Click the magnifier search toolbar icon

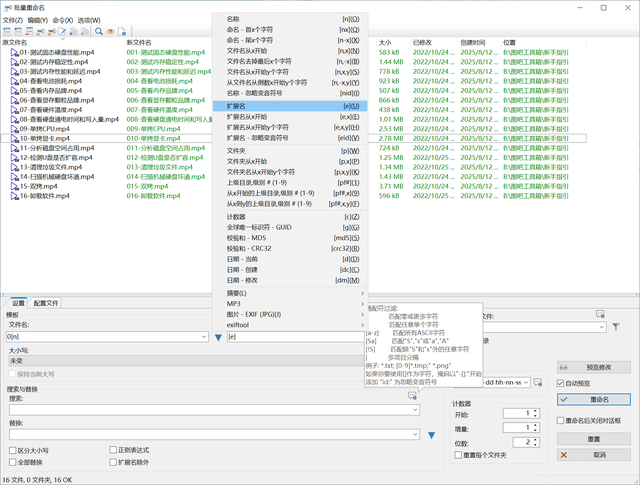click(x=99, y=31)
